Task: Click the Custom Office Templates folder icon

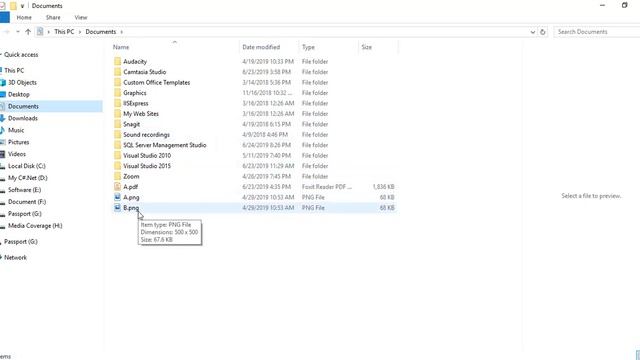Action: 118,82
